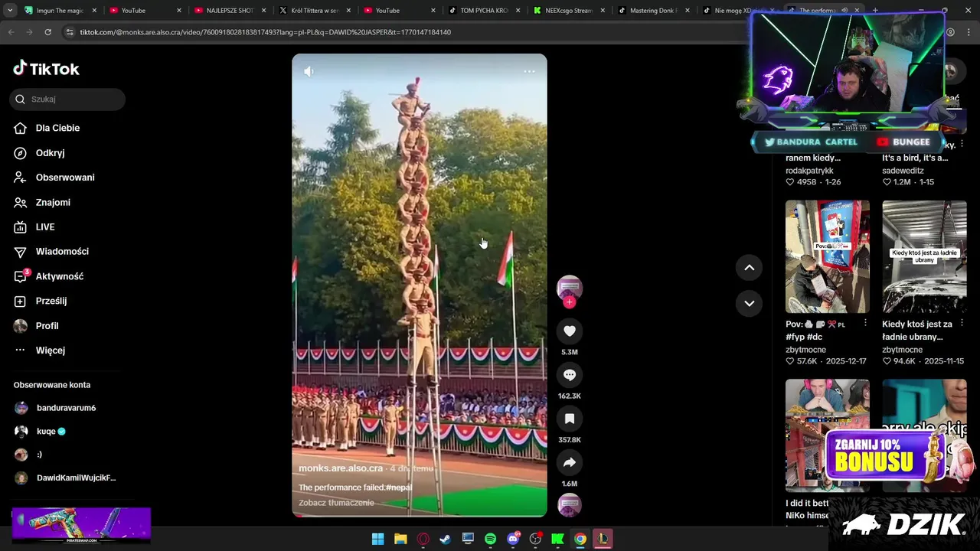This screenshot has height=551, width=980.
Task: Open options for Pov: #fyp video
Action: [865, 324]
